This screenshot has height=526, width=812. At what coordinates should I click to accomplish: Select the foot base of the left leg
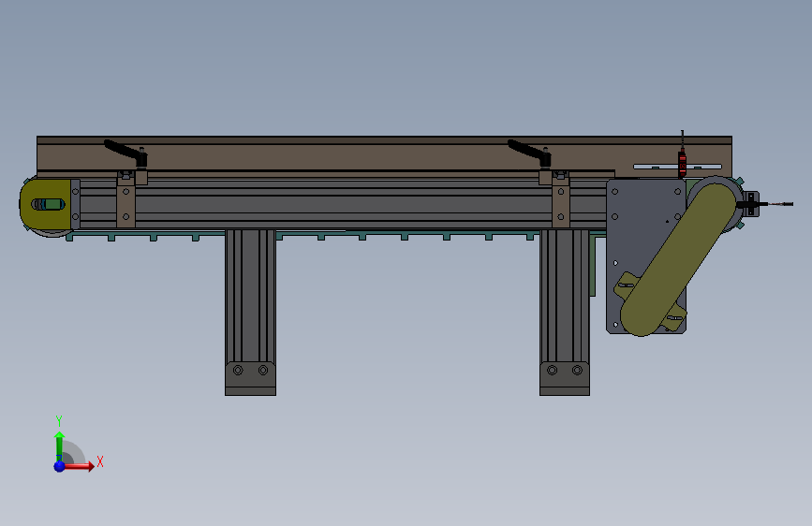[250, 379]
